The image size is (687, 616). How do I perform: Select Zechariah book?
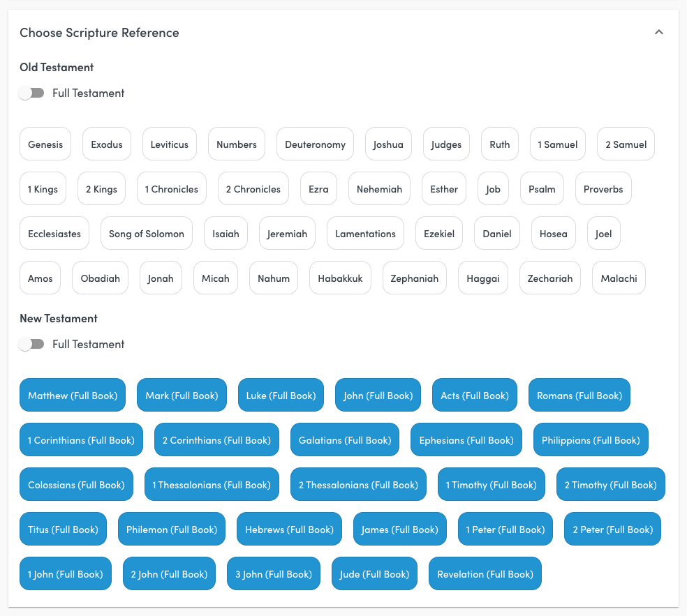pyautogui.click(x=550, y=278)
